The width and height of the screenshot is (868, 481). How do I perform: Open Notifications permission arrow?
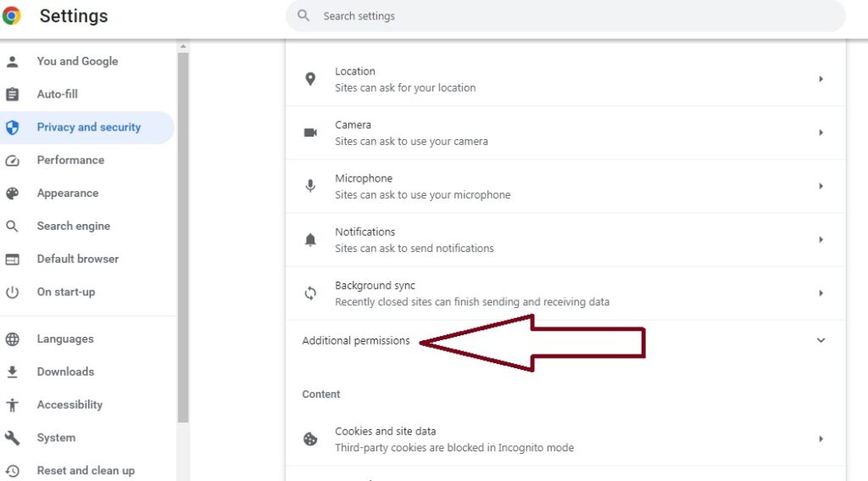click(821, 239)
